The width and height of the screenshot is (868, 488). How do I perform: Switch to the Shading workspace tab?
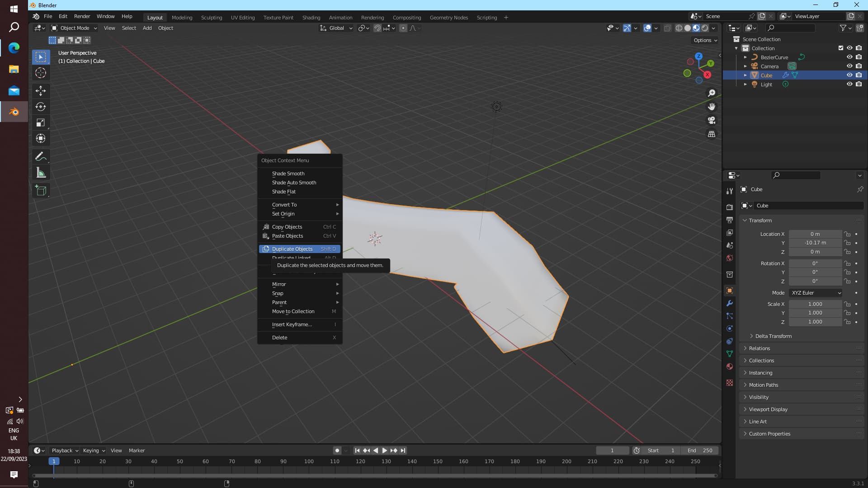[x=311, y=17]
